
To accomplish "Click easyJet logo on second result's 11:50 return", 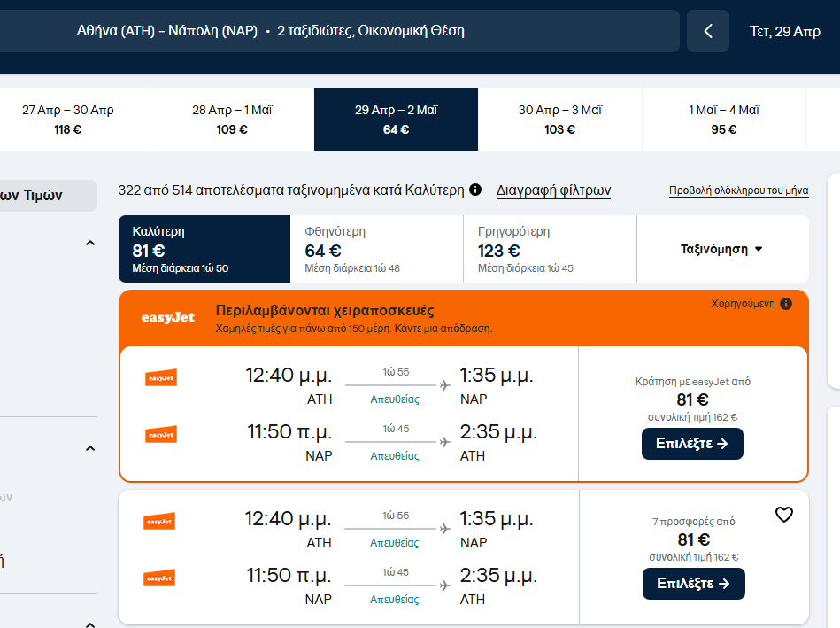I will (x=159, y=578).
